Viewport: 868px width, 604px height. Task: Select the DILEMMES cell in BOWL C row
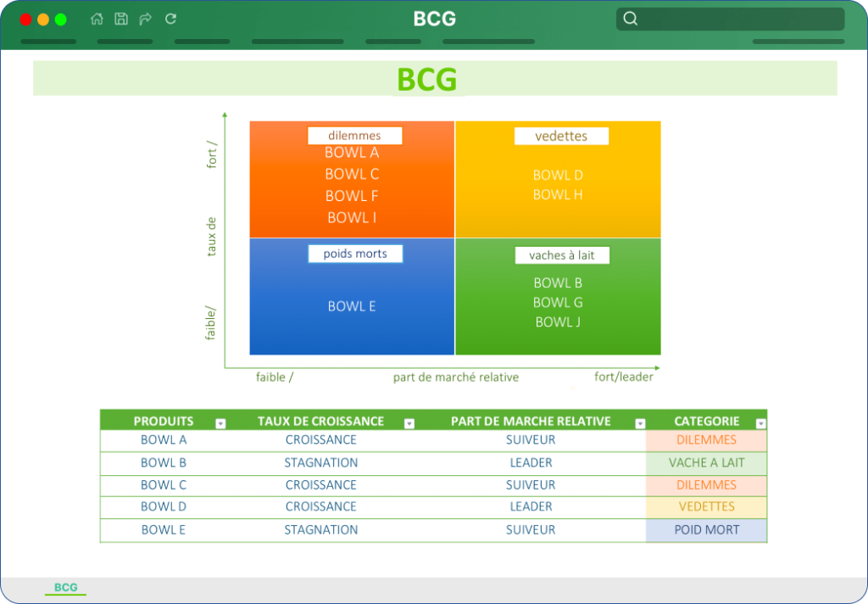(706, 485)
